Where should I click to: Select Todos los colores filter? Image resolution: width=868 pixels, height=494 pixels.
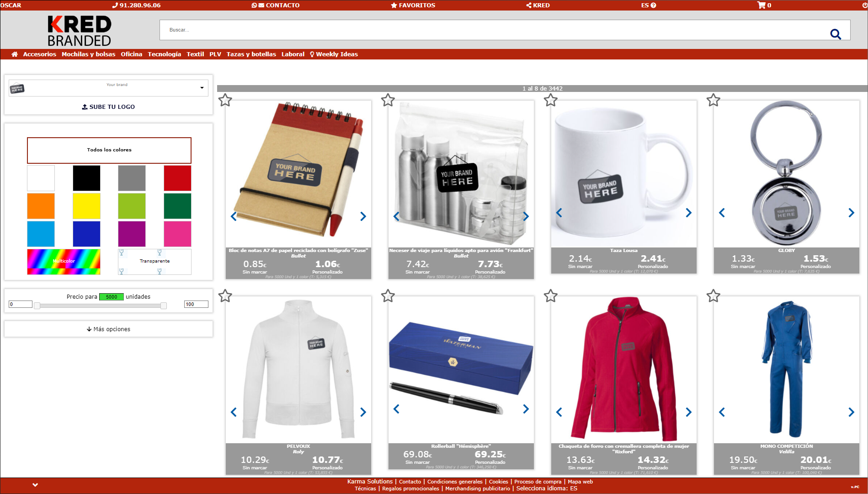click(x=109, y=150)
